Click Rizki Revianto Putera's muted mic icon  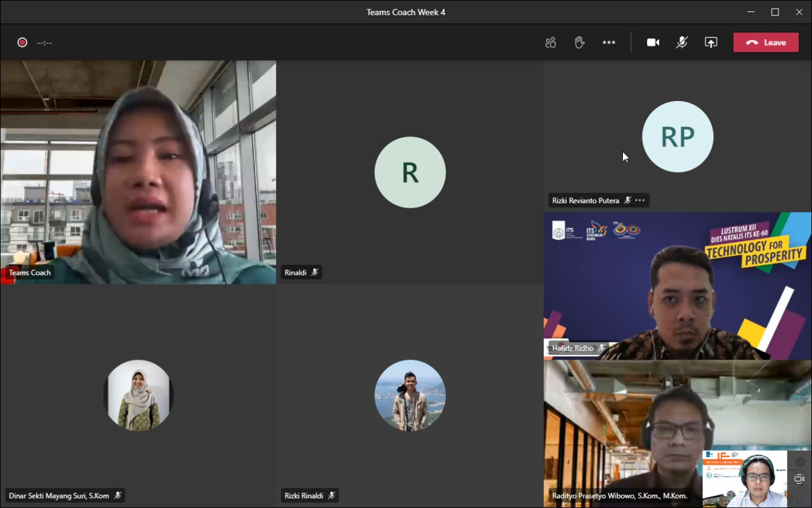click(x=627, y=201)
